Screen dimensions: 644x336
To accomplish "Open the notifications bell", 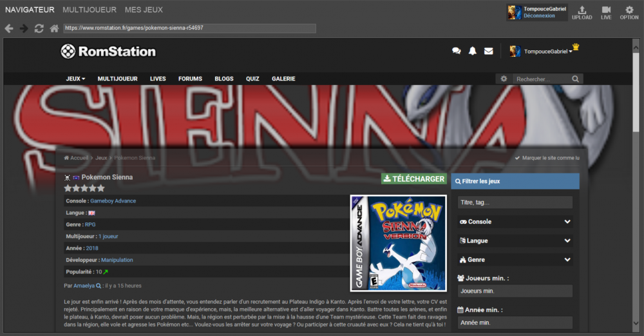I will [x=473, y=51].
